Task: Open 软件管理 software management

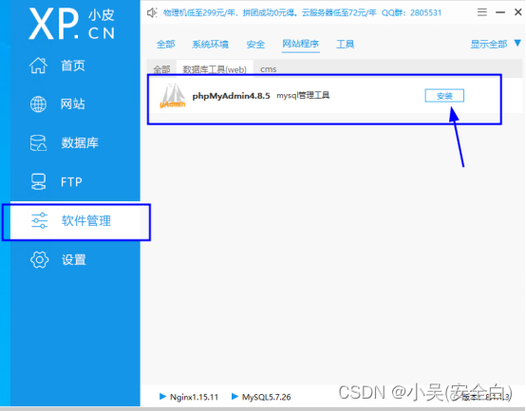Action: click(x=76, y=222)
